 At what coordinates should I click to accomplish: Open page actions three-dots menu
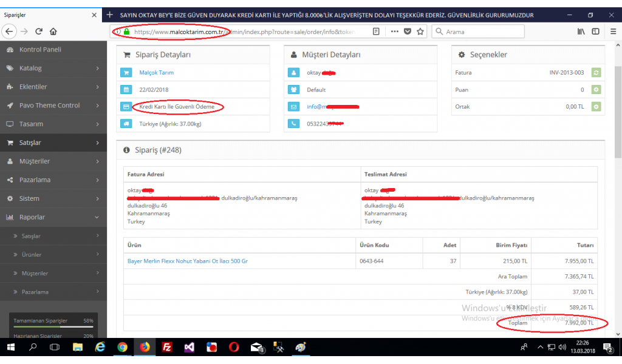click(394, 32)
